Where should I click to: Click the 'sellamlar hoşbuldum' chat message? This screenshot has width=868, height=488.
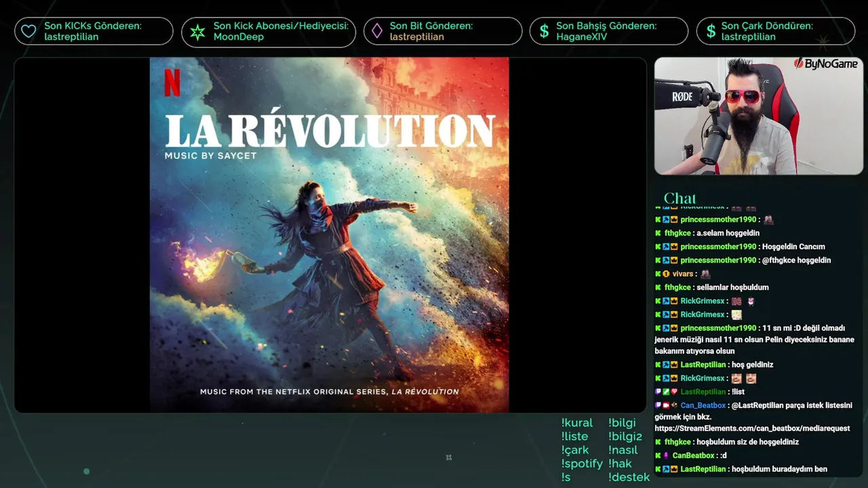[732, 287]
